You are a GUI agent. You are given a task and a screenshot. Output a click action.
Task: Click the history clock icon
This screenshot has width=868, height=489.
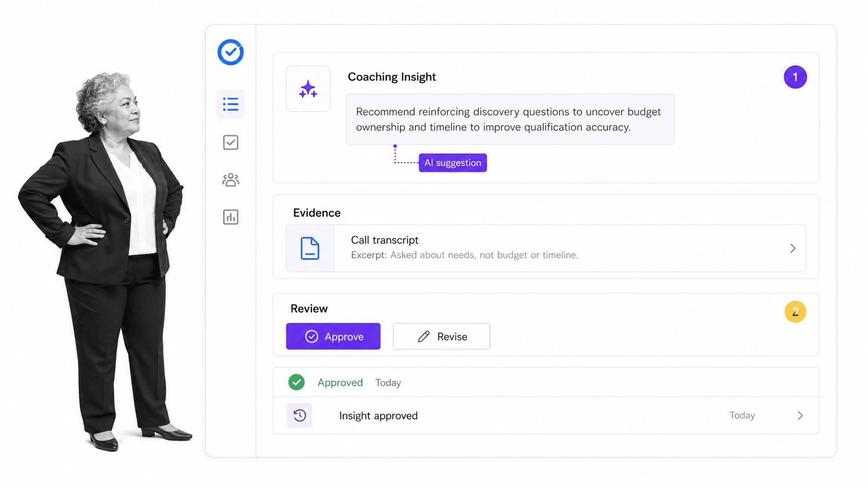300,415
